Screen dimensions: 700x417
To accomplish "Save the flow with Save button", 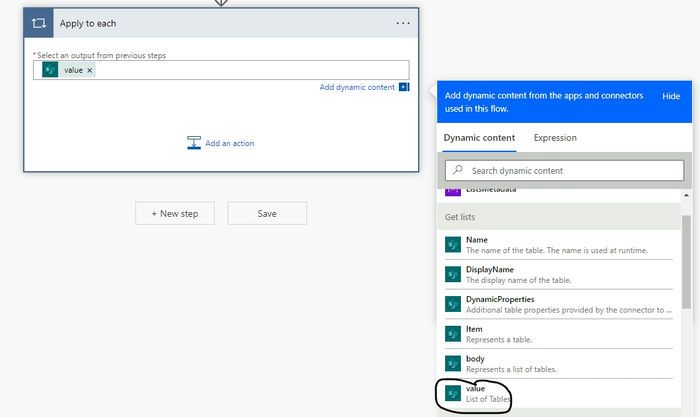I will click(267, 213).
